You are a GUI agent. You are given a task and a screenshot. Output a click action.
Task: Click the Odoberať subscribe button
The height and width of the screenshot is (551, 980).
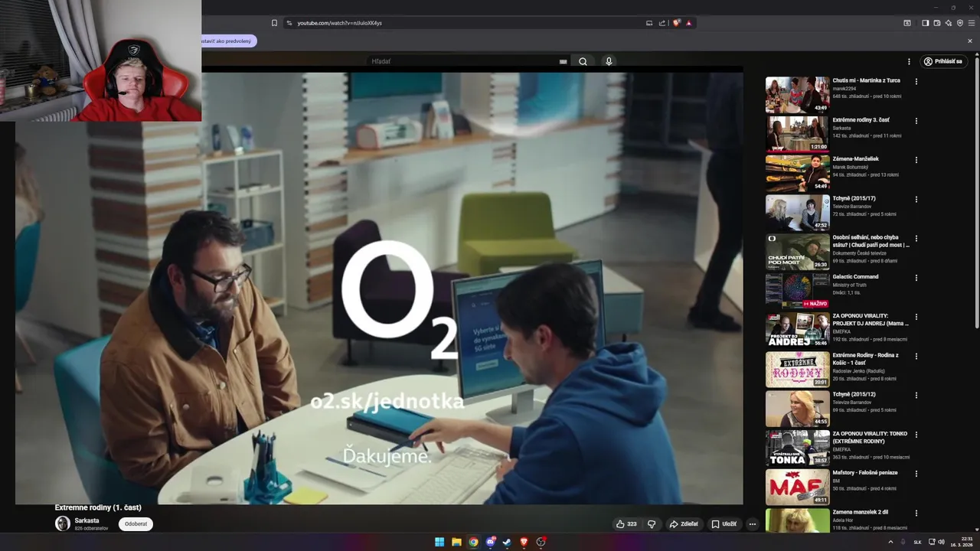click(x=136, y=524)
